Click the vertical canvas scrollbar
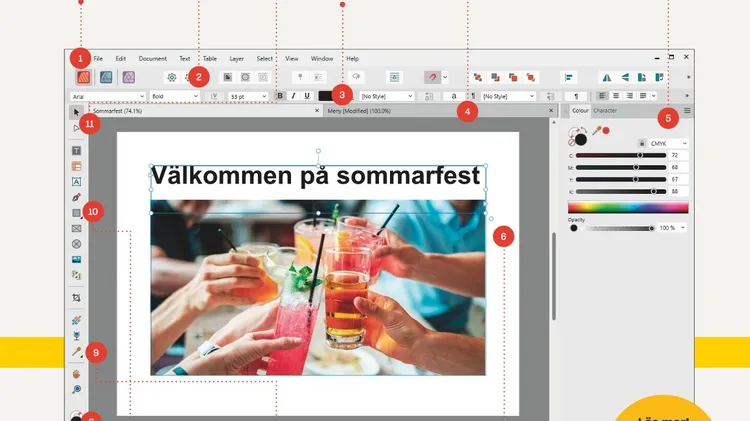750x421 pixels. pyautogui.click(x=554, y=276)
